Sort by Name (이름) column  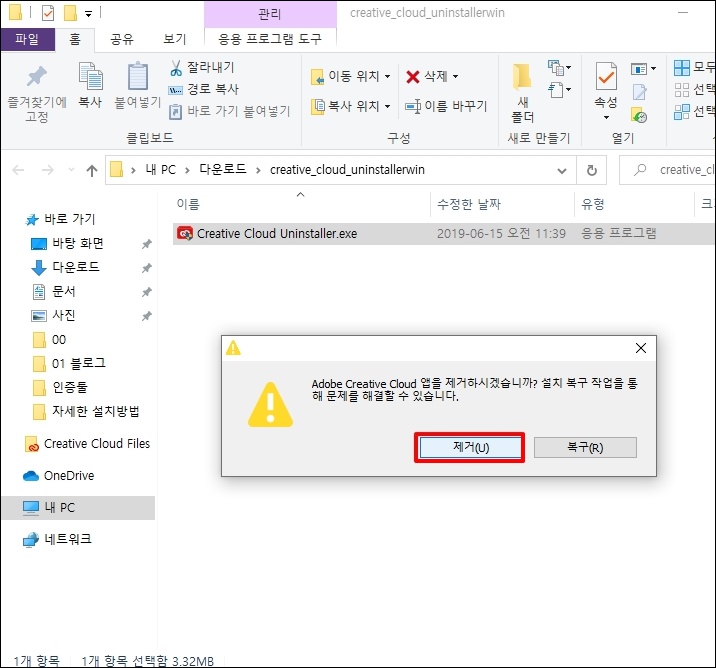(x=188, y=204)
